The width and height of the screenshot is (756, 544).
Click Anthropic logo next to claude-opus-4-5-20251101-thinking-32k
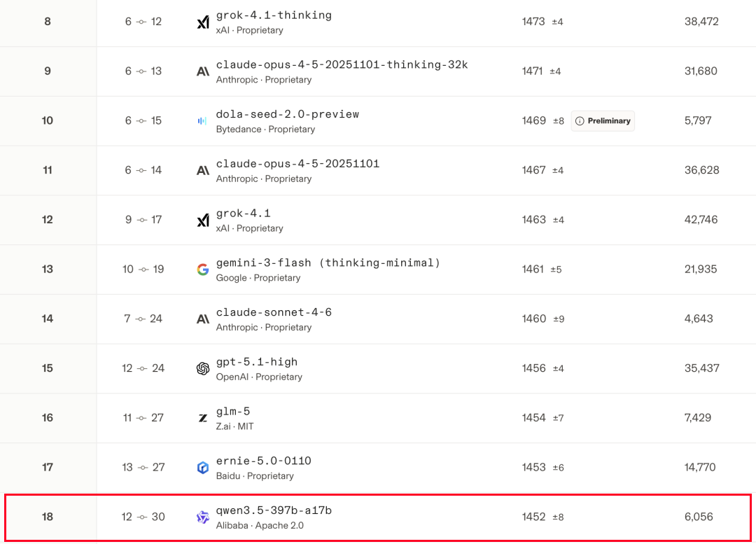(203, 71)
